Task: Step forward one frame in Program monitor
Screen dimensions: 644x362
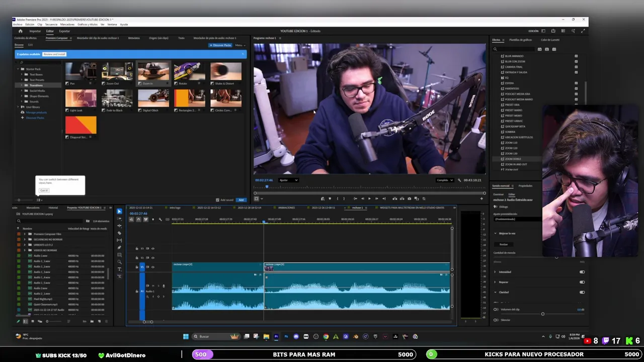Action: point(376,199)
